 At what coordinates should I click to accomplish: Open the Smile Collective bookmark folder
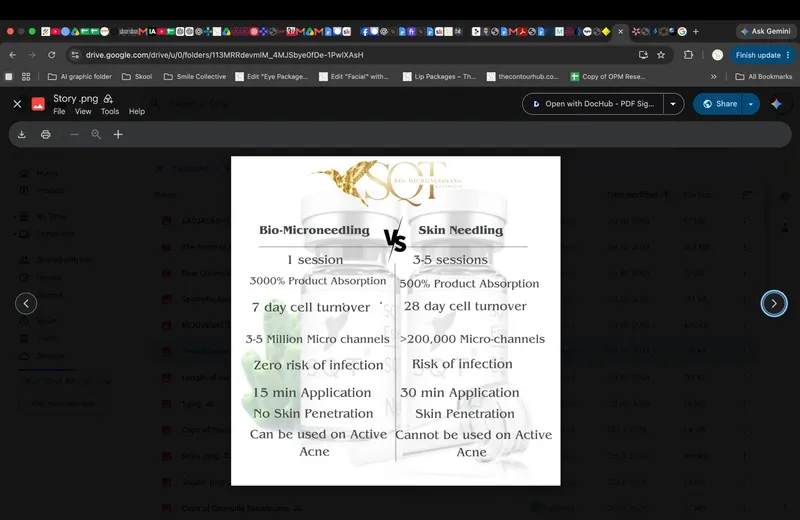pyautogui.click(x=195, y=77)
